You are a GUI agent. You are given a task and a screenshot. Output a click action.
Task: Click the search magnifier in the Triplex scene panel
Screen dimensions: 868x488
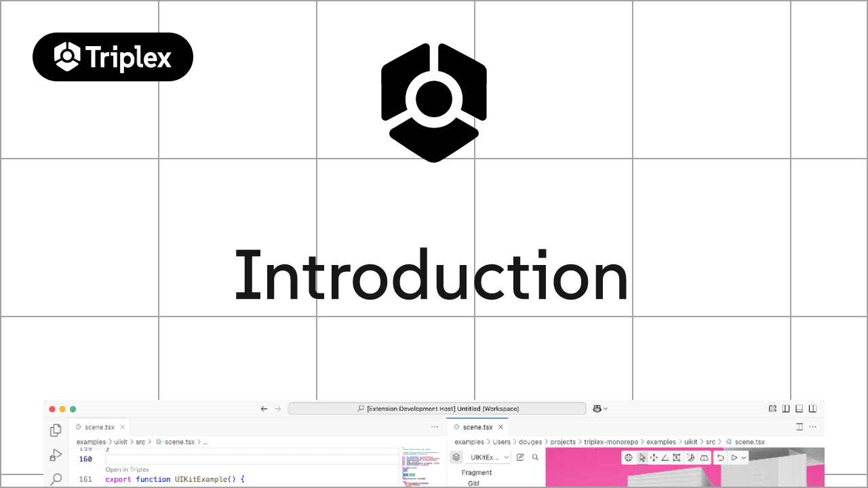tap(534, 457)
